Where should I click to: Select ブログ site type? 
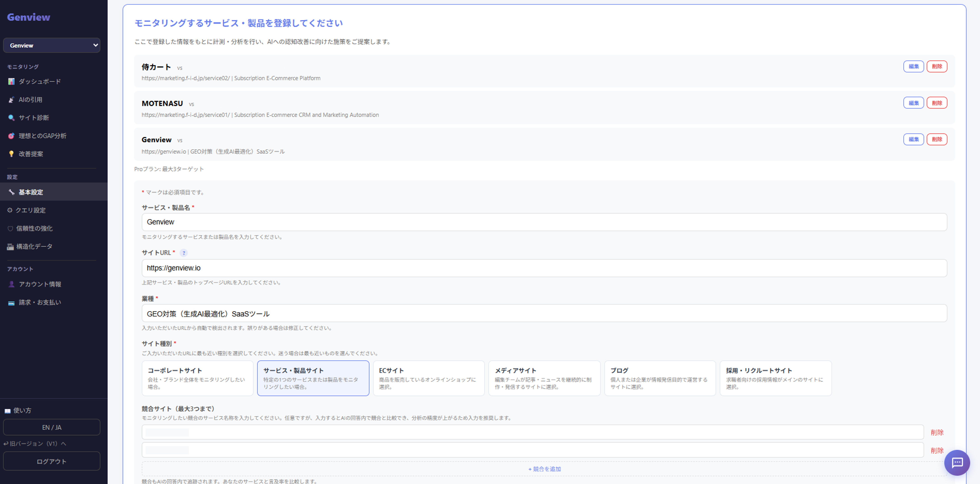(660, 378)
